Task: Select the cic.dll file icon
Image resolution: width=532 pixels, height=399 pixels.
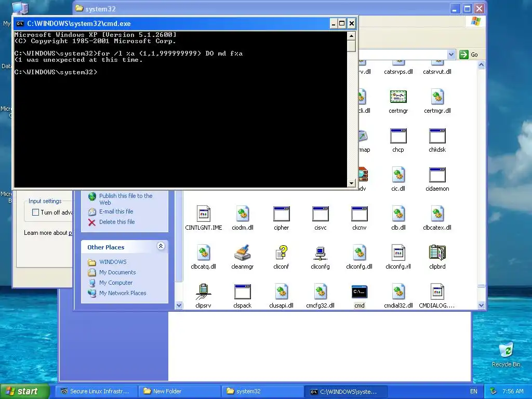Action: [x=398, y=175]
